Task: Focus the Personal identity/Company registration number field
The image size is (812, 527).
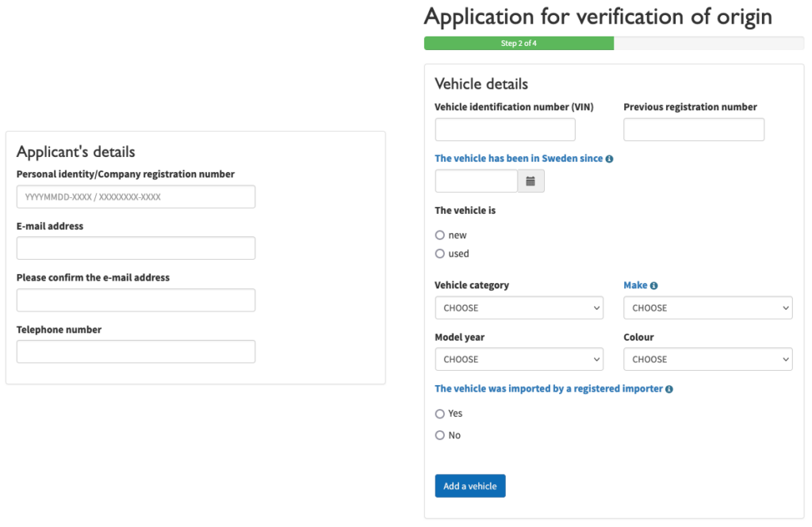Action: [x=136, y=197]
